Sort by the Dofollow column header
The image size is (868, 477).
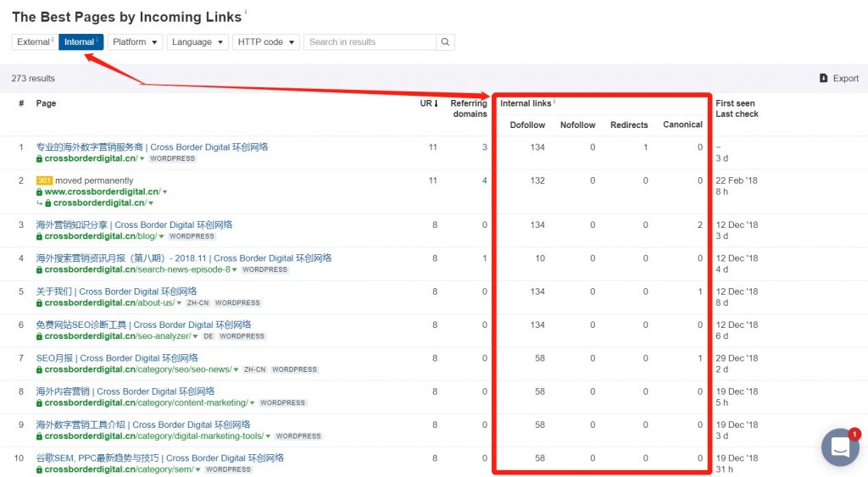point(527,125)
